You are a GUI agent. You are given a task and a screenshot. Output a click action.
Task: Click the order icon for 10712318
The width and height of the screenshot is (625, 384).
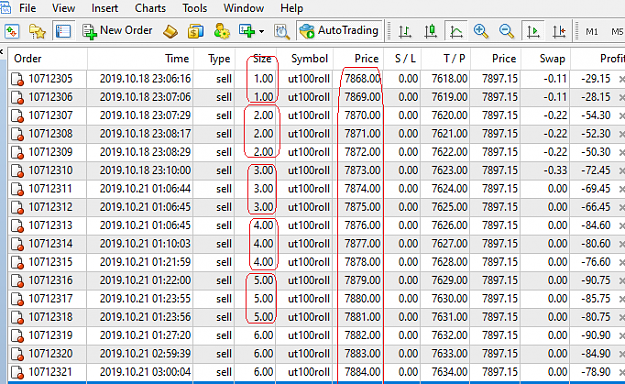(17, 317)
